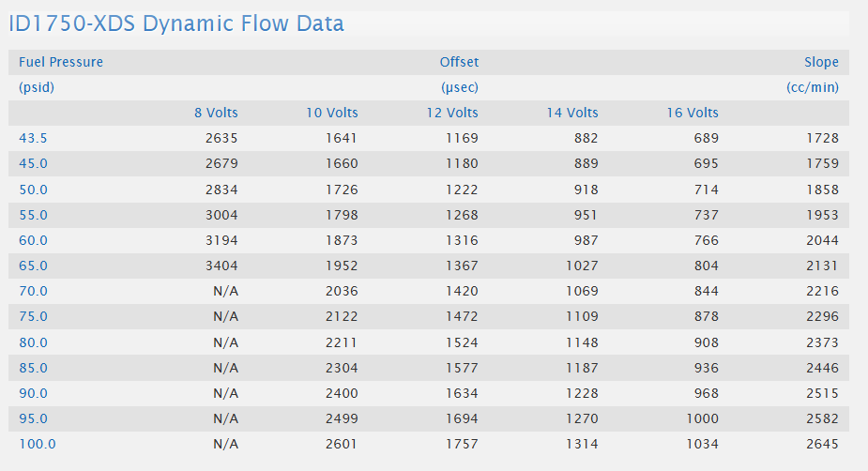This screenshot has width=868, height=471.
Task: Click the N/A cell in the 70.0 row
Action: click(x=225, y=291)
